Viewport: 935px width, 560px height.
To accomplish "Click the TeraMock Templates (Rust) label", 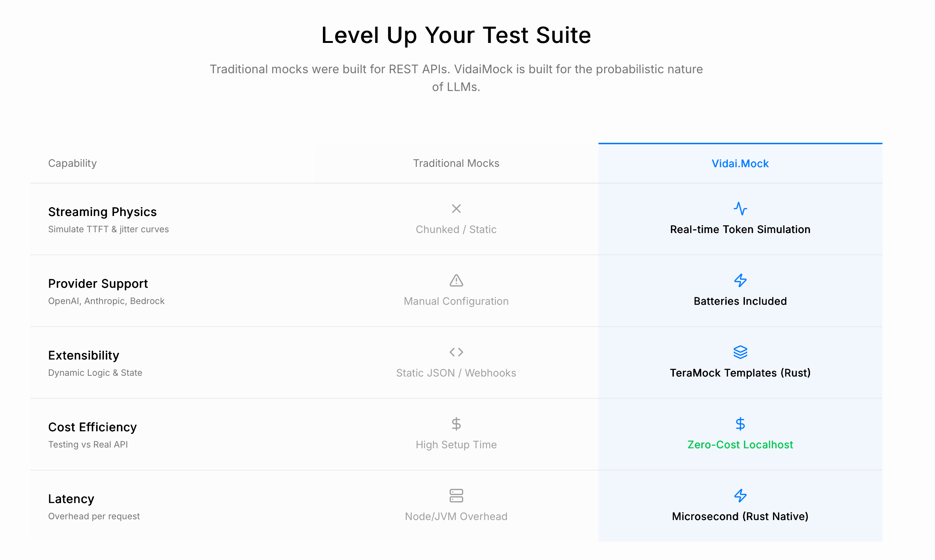I will (740, 373).
